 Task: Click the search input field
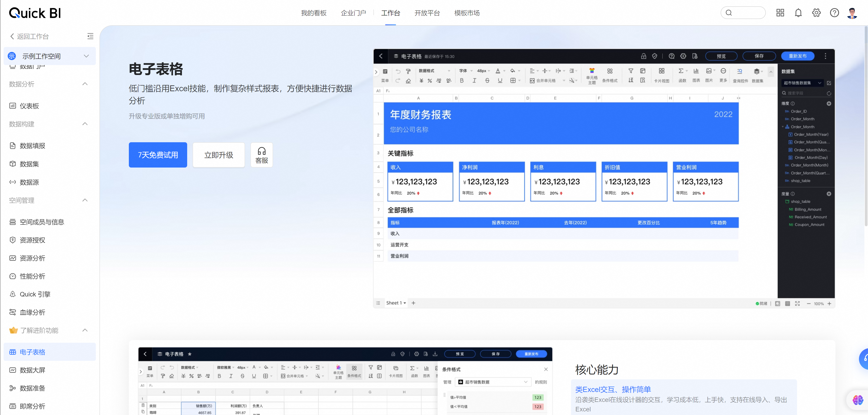pyautogui.click(x=747, y=13)
